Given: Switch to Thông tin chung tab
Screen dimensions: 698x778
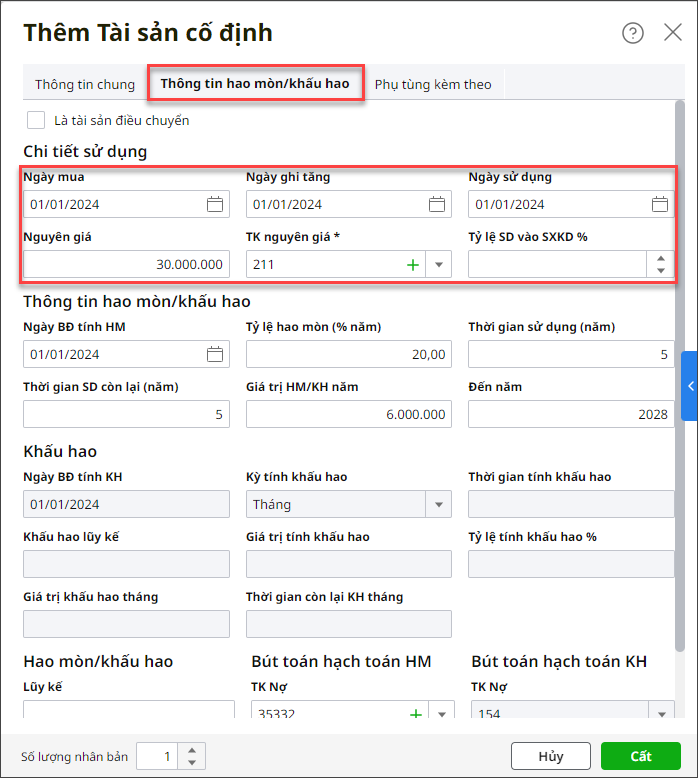Looking at the screenshot, I should [85, 84].
